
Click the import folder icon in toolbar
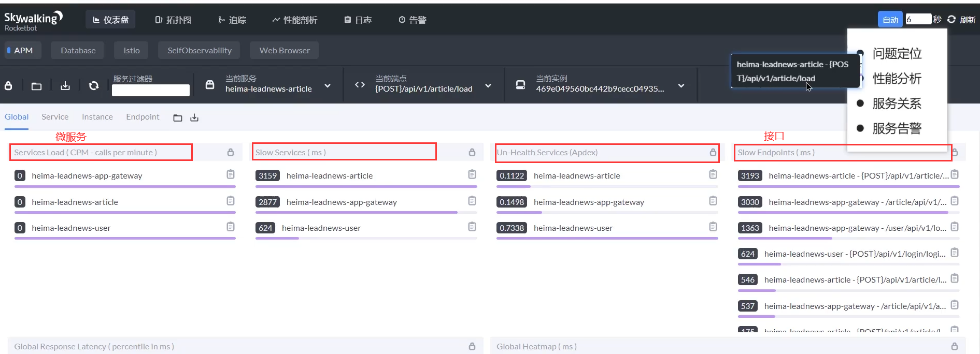tap(36, 86)
